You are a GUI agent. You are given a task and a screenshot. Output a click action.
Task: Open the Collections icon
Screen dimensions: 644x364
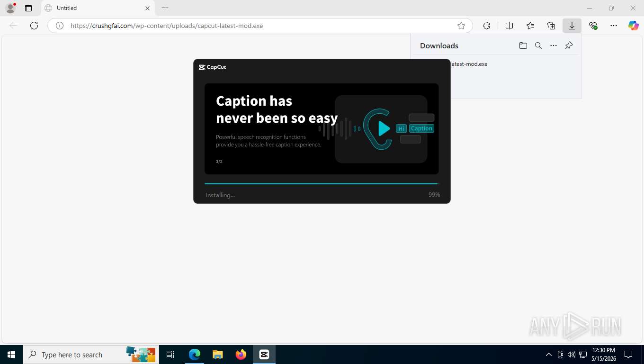[x=551, y=26]
